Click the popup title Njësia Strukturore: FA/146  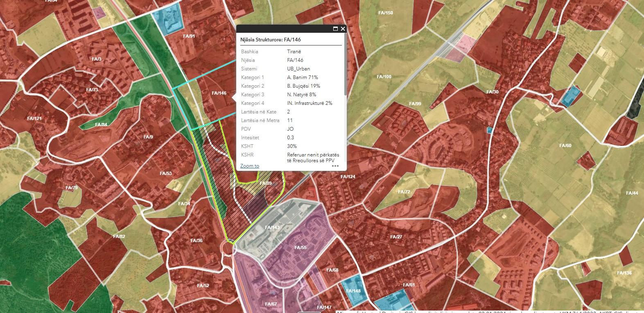271,40
